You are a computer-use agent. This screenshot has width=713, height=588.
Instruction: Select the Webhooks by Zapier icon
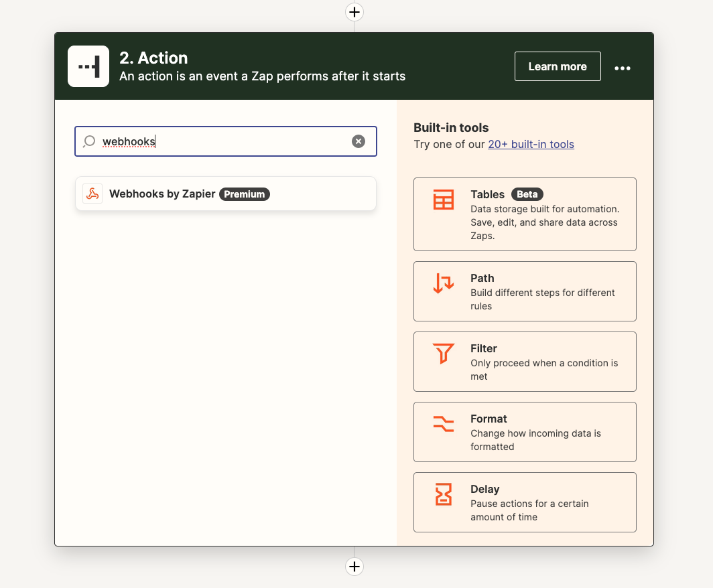tap(92, 194)
